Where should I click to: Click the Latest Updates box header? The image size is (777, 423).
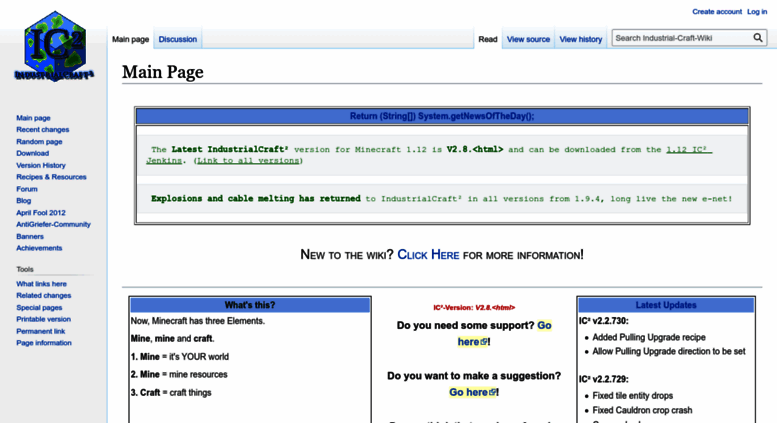(x=666, y=305)
